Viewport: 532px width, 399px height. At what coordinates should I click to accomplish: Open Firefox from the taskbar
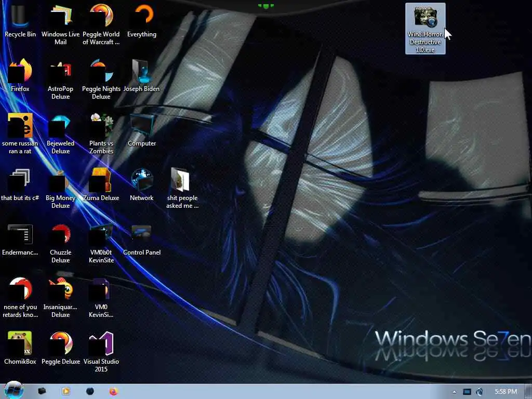click(x=113, y=391)
